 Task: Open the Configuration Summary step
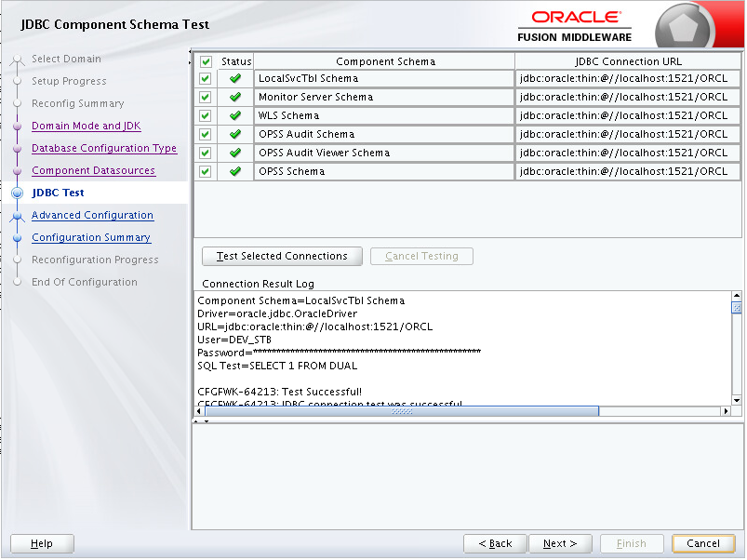click(91, 237)
